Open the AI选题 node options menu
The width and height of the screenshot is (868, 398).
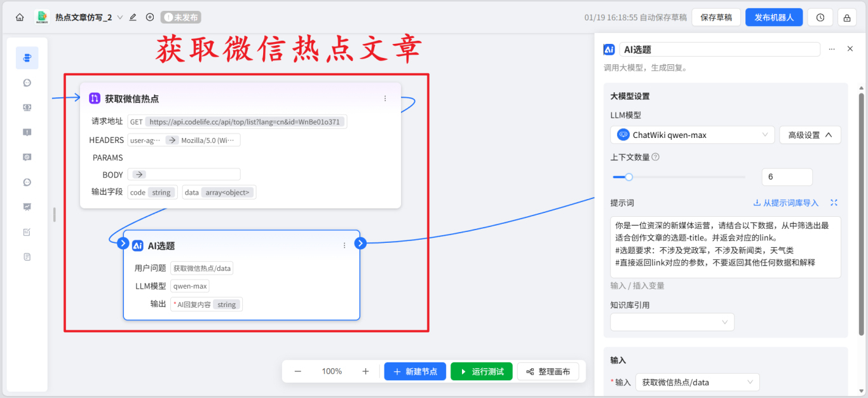[344, 244]
